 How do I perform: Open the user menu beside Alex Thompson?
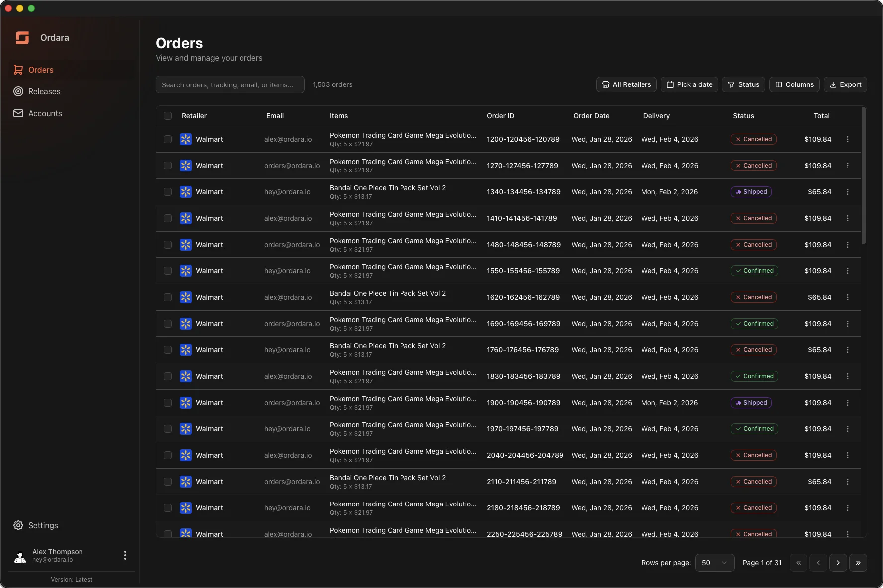(x=125, y=555)
